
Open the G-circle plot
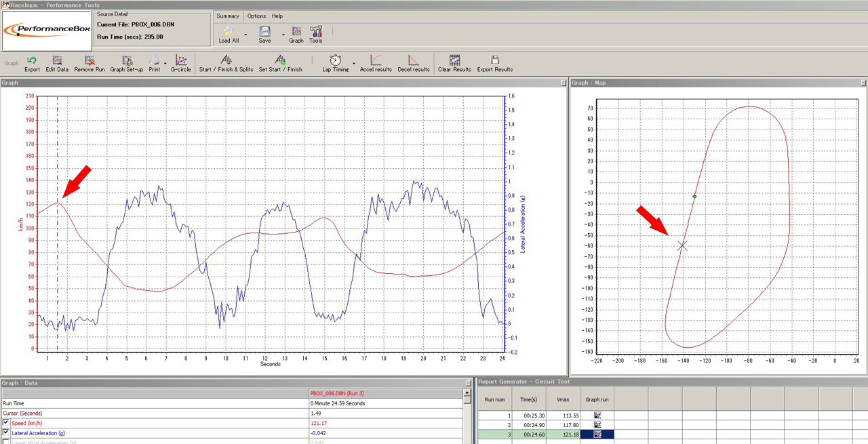pos(180,61)
